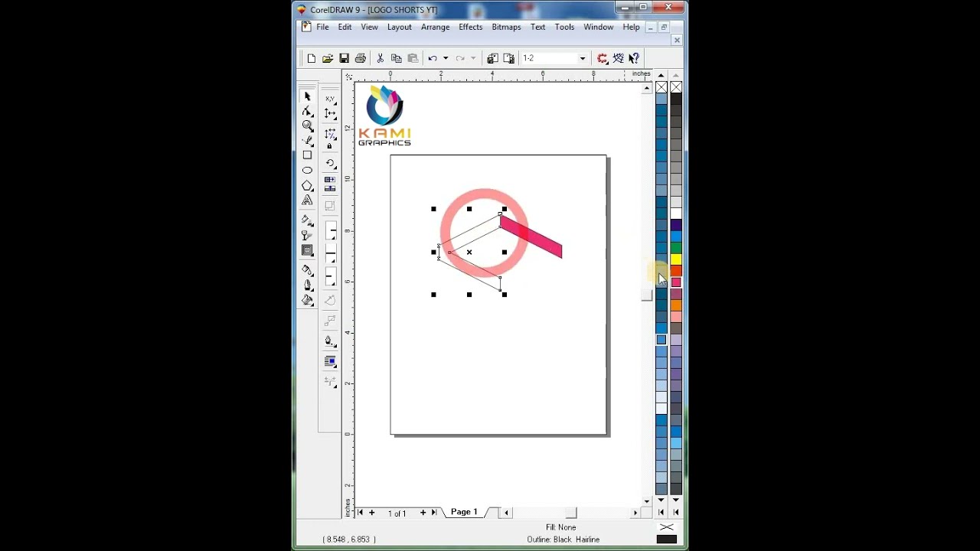Screen dimensions: 980x551
Task: Open the Tools menu
Action: tap(564, 27)
